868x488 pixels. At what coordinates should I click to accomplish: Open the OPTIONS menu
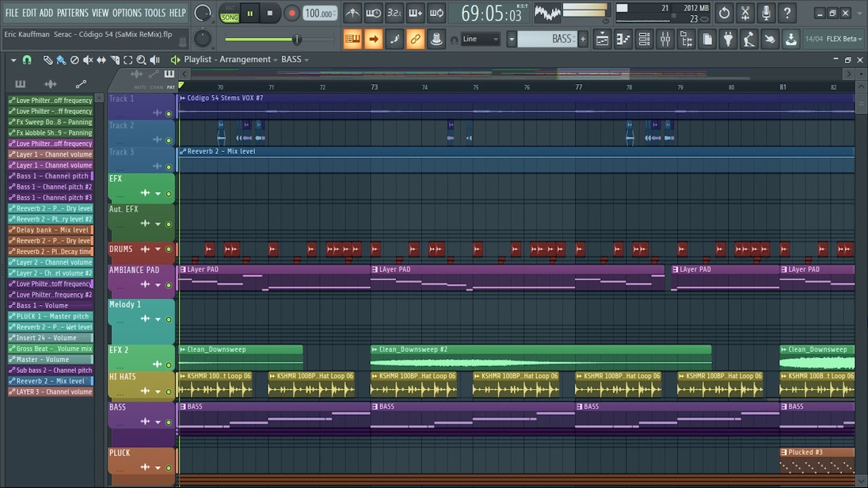click(x=127, y=13)
